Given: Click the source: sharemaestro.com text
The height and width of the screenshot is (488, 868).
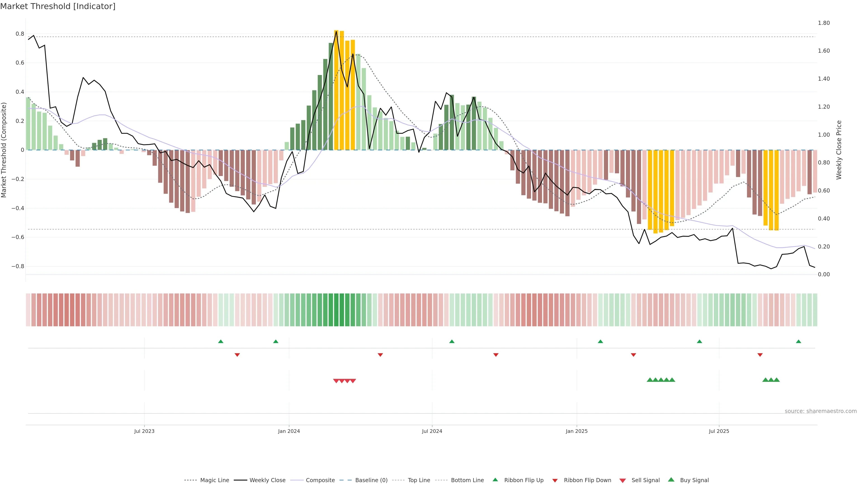Looking at the screenshot, I should tap(821, 411).
